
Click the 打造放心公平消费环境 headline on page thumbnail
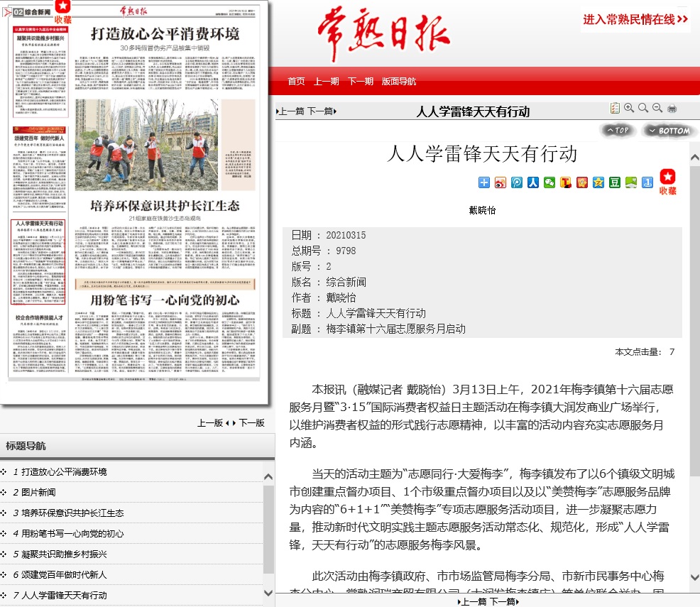point(165,34)
